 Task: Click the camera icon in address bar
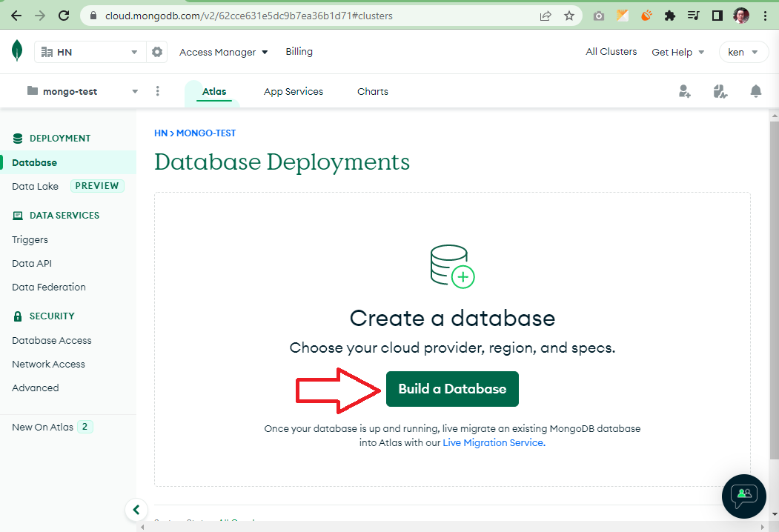[598, 15]
